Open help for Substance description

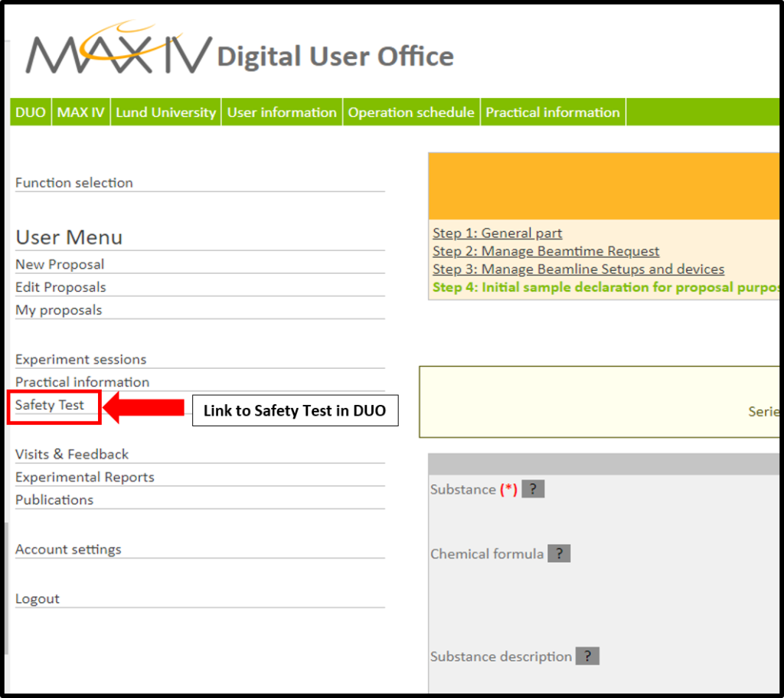[589, 656]
